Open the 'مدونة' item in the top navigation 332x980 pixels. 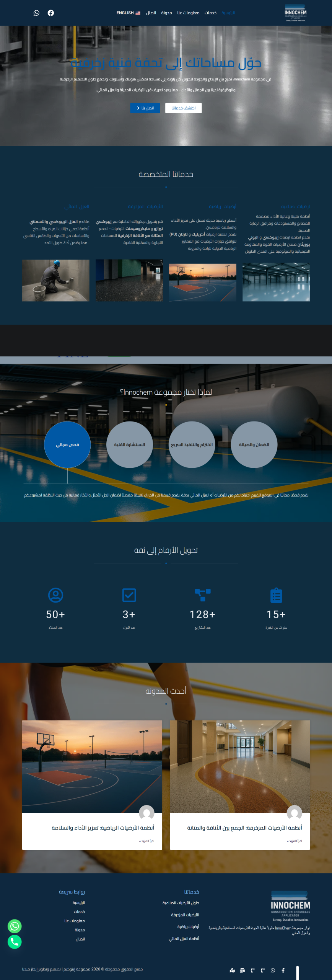(x=166, y=13)
